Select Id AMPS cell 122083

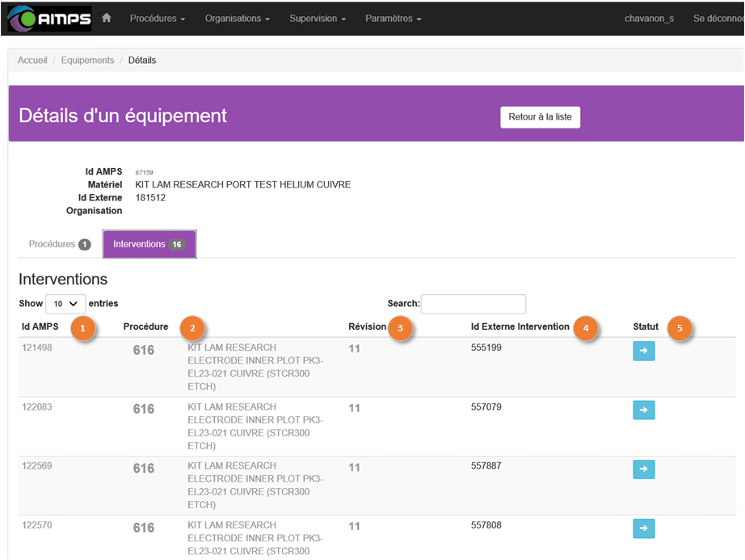pos(37,407)
